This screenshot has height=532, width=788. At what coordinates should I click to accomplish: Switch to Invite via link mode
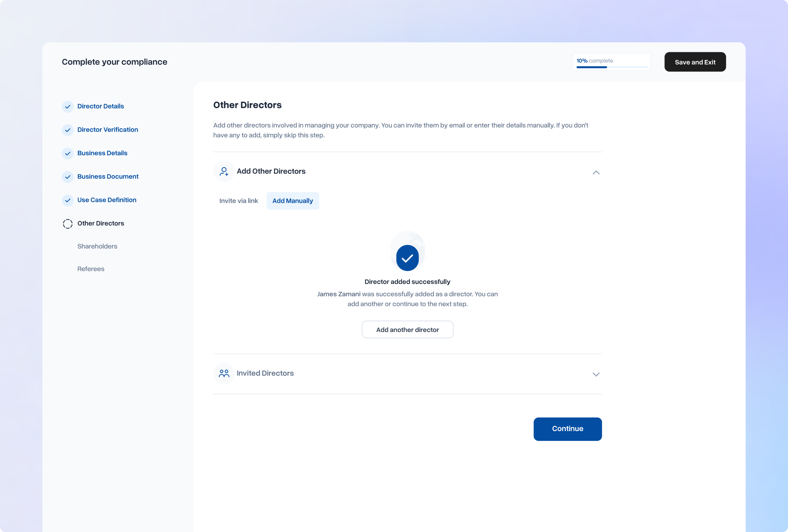239,201
